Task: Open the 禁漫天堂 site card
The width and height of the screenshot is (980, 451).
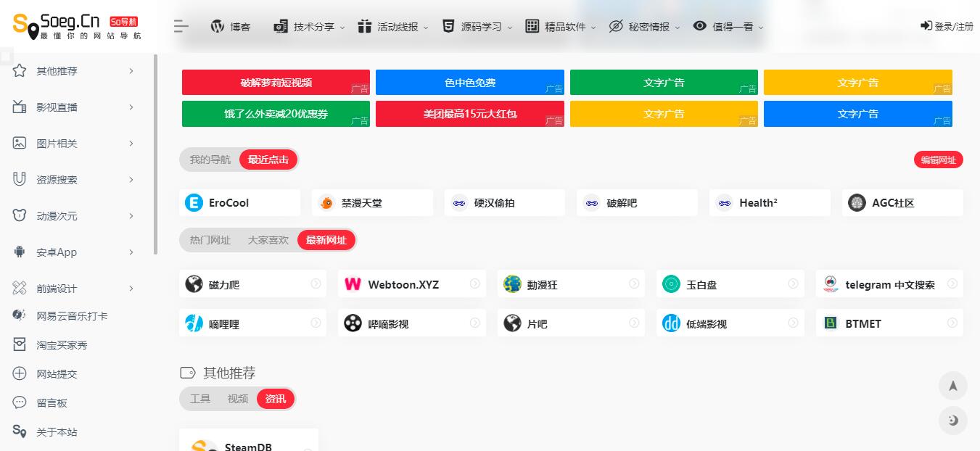Action: tap(372, 203)
